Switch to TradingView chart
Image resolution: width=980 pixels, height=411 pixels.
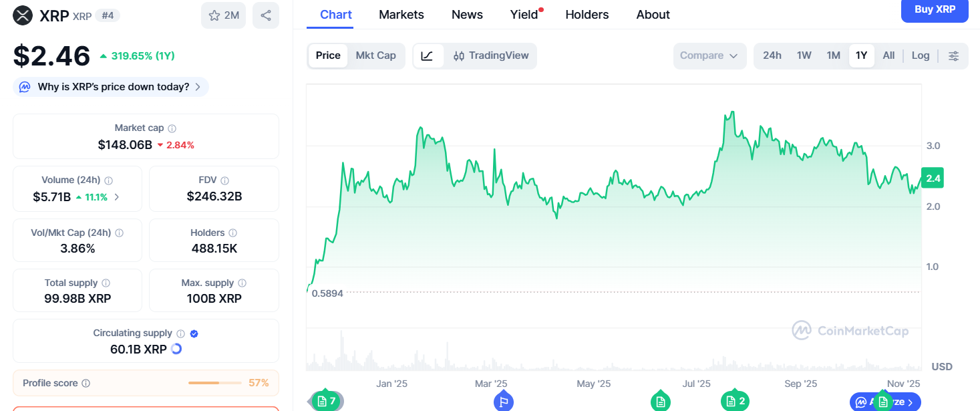click(491, 56)
